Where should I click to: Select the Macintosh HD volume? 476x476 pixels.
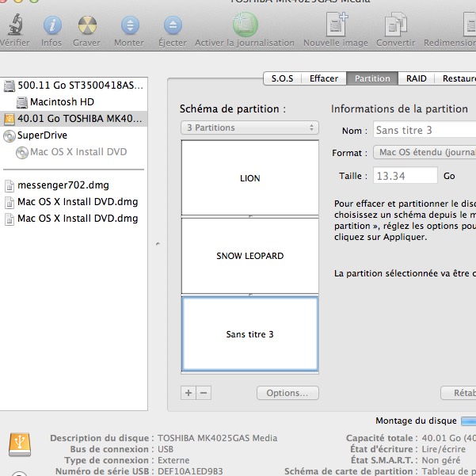tap(74, 102)
